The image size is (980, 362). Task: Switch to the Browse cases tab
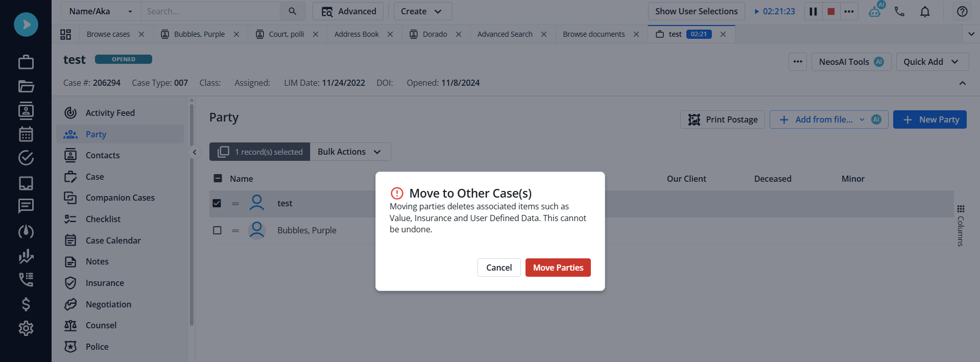pyautogui.click(x=108, y=34)
